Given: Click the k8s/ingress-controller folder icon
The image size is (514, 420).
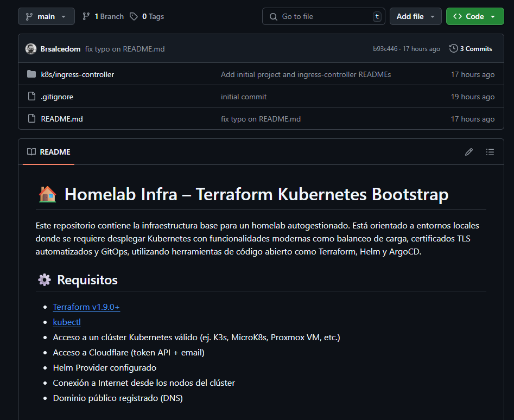Looking at the screenshot, I should point(31,74).
